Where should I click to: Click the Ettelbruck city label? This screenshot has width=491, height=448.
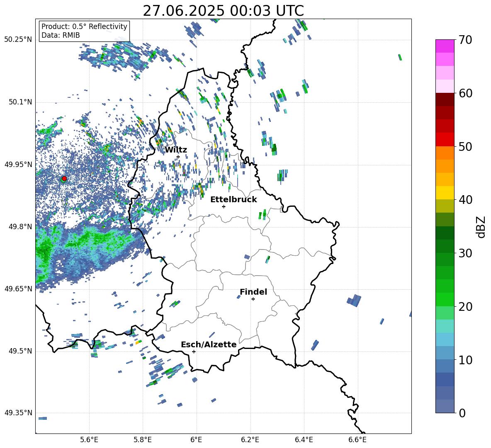(233, 200)
